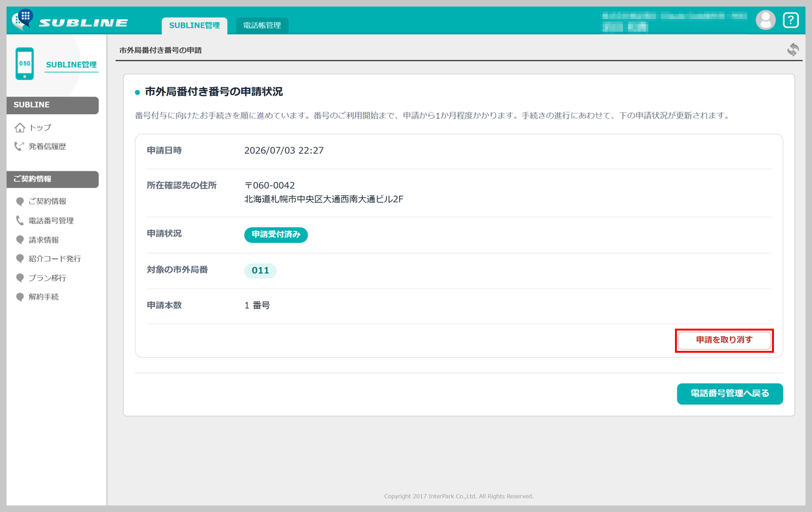Click the 電話番号管理へ戻る button
This screenshot has width=812, height=512.
[x=730, y=393]
